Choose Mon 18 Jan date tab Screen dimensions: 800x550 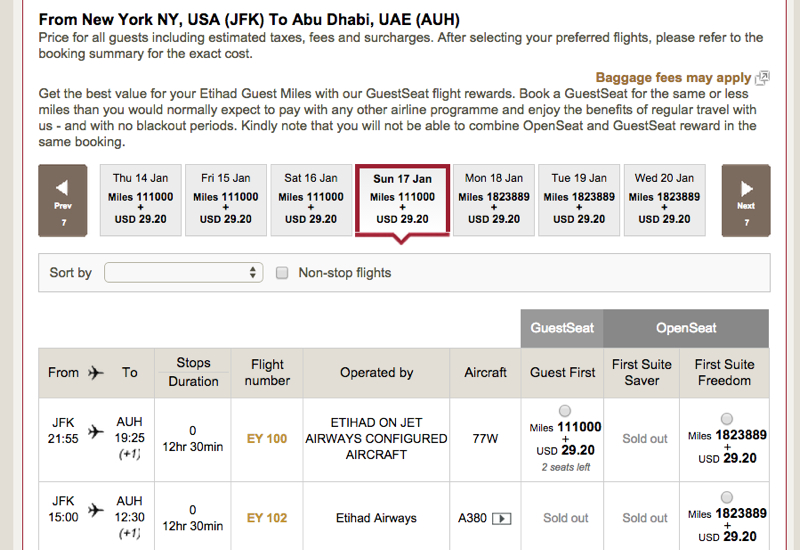click(494, 200)
